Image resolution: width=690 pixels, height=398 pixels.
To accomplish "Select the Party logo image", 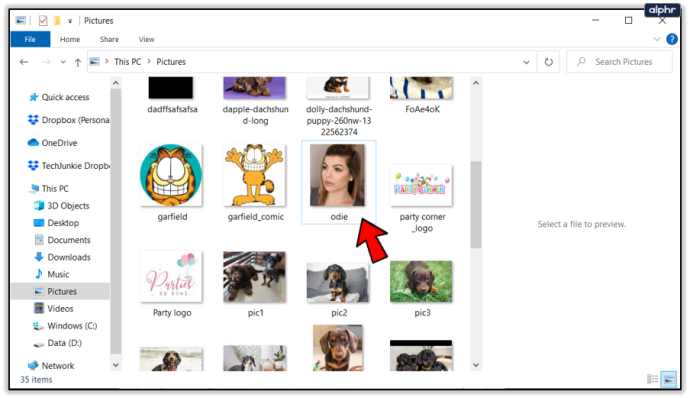I will (x=171, y=277).
